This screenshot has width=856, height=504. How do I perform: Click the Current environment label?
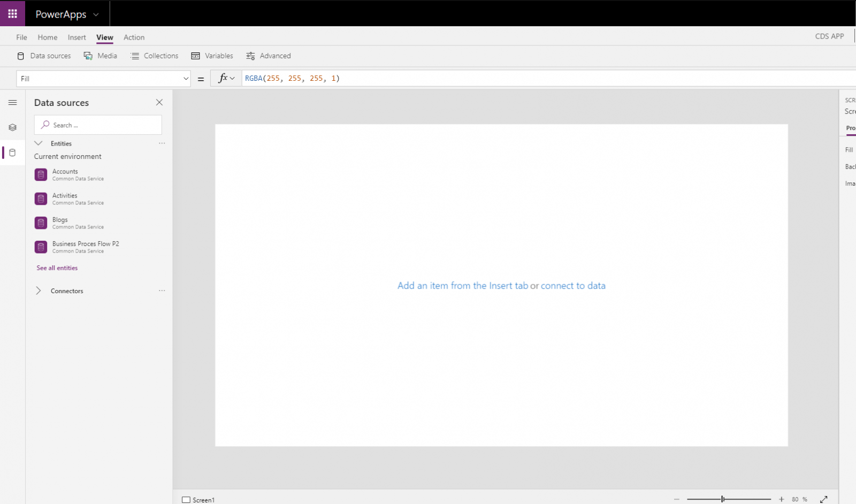[68, 157]
